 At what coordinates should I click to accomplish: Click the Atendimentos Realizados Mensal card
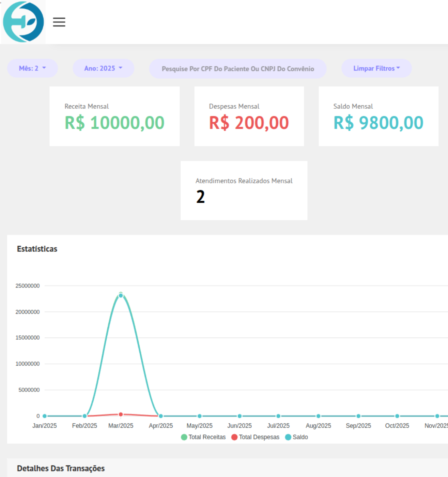(x=244, y=190)
